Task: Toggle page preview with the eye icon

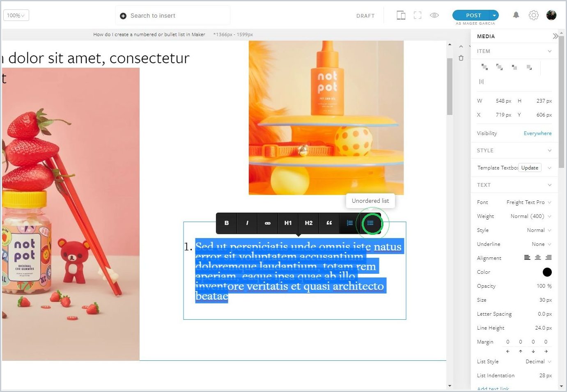Action: point(434,16)
